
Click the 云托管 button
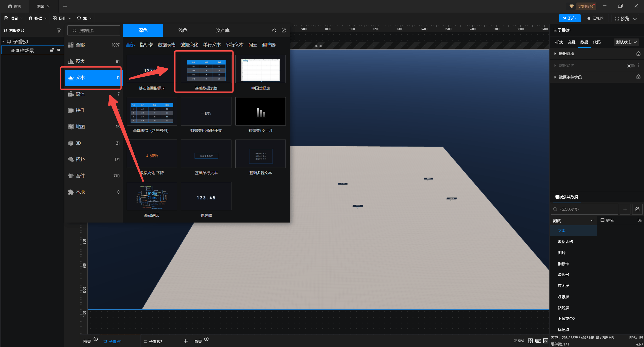click(x=595, y=18)
